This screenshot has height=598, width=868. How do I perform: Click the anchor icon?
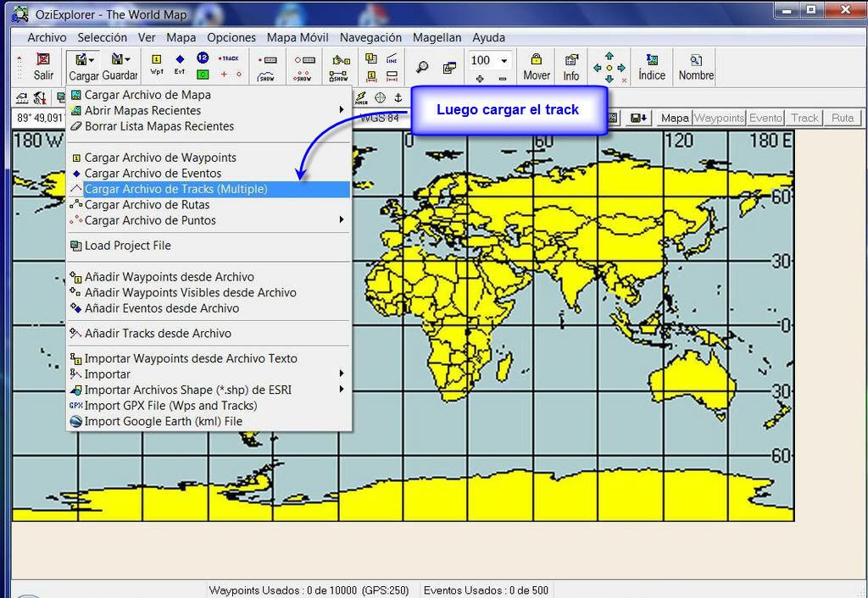point(398,98)
